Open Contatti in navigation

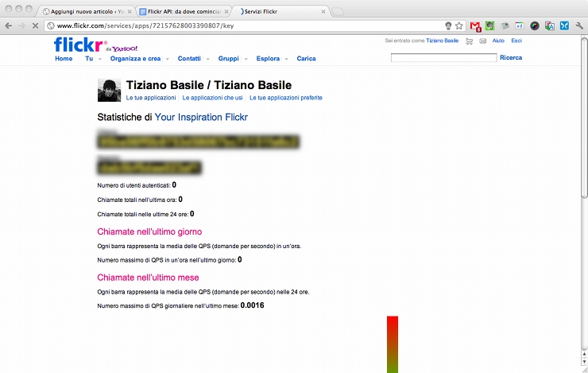coord(189,59)
